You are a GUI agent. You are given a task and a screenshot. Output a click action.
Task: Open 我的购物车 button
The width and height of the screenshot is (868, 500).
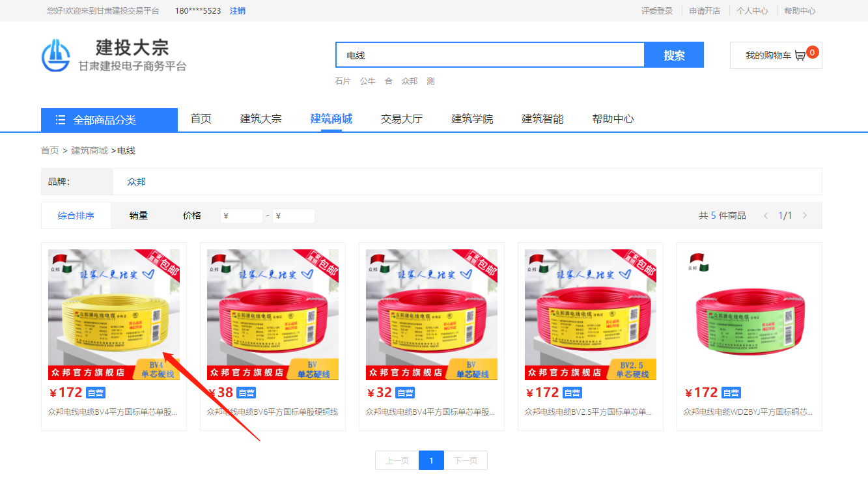tap(776, 55)
